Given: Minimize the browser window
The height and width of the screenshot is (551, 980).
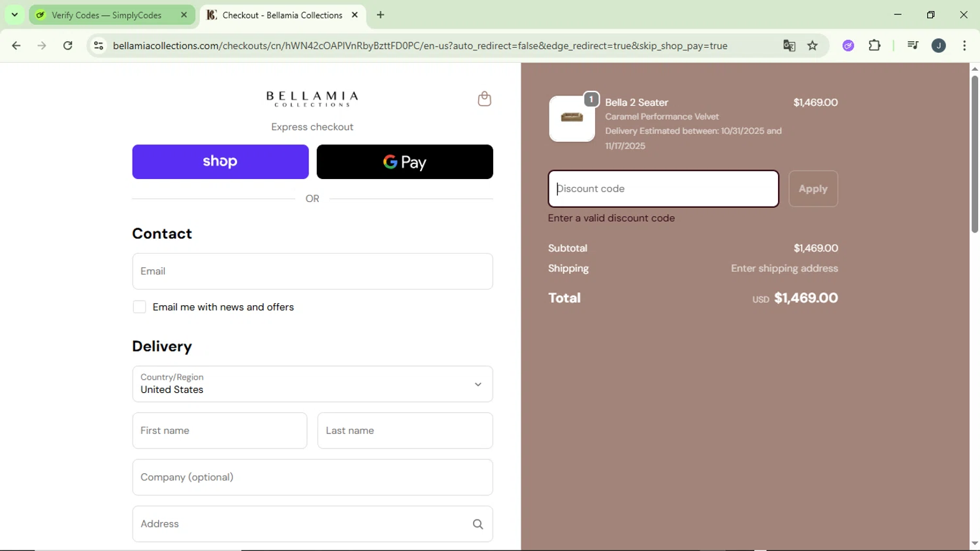Looking at the screenshot, I should tap(898, 15).
